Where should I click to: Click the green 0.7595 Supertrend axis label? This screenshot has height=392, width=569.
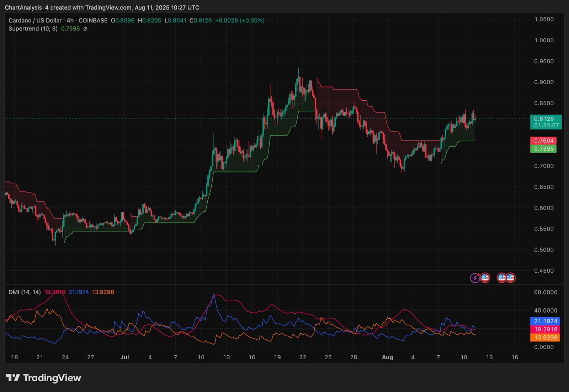click(x=543, y=149)
